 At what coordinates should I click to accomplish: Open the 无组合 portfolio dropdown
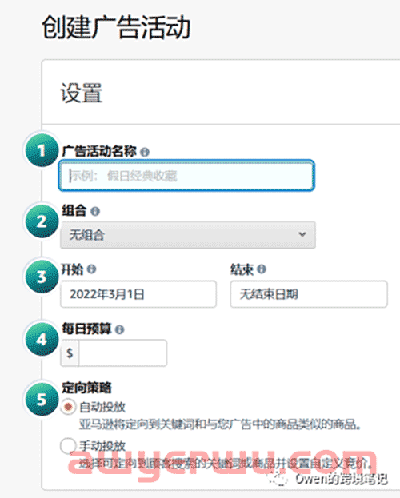coord(188,235)
